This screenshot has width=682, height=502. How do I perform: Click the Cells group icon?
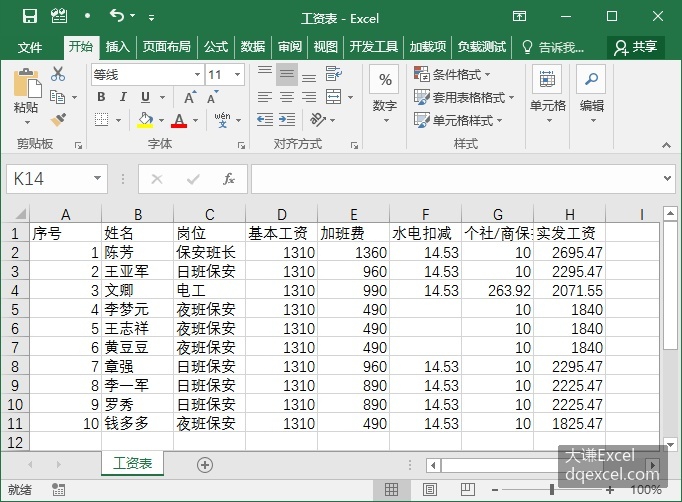tap(547, 80)
